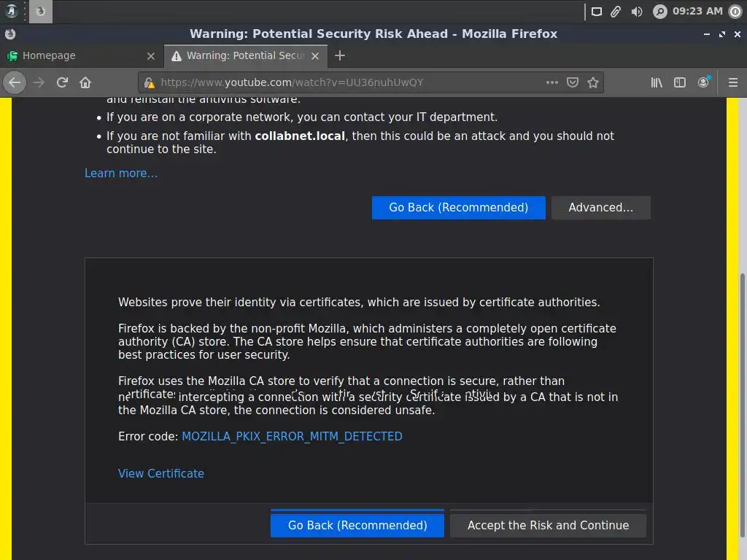
Task: Open the display tray icon
Action: tap(597, 12)
